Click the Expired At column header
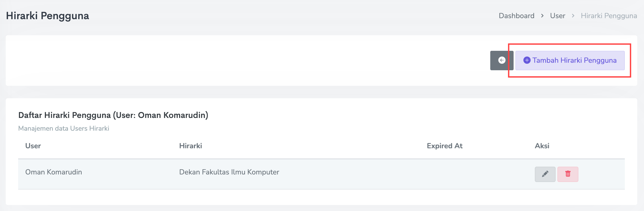Screen dimensions: 644x211 click(445, 146)
